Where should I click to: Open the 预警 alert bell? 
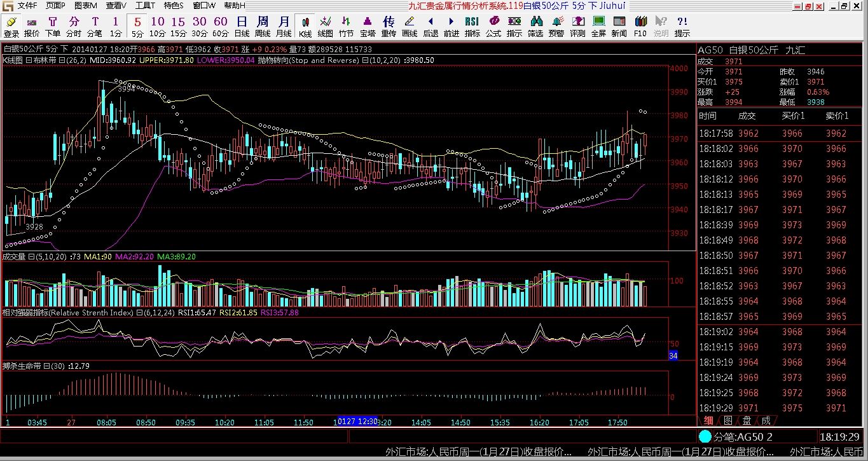(556, 27)
